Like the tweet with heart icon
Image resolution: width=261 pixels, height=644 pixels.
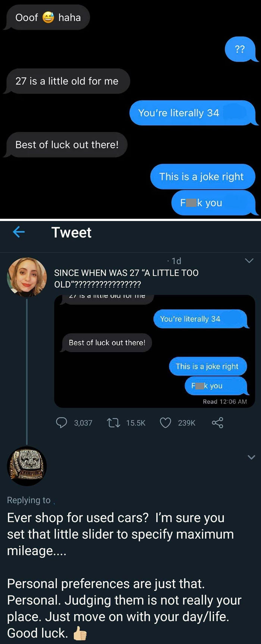(x=166, y=423)
